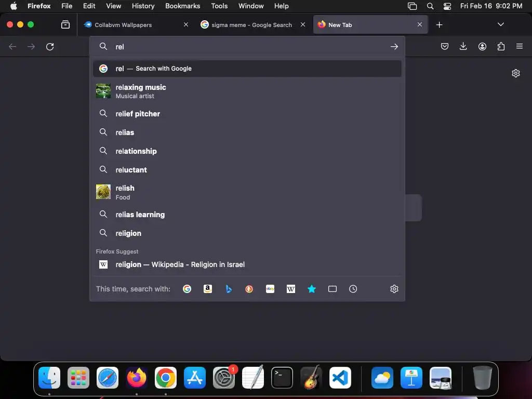This screenshot has height=399, width=532.
Task: Open the Bookmarks menu
Action: coord(182,6)
